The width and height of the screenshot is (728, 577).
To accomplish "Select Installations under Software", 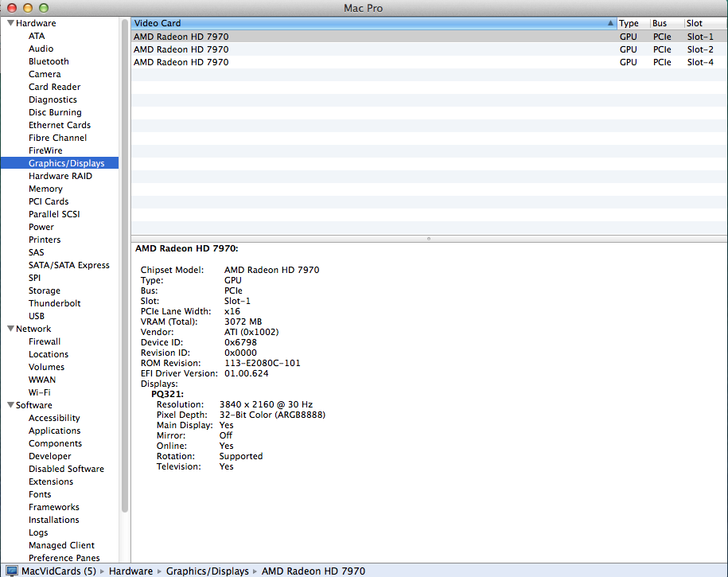I will (x=54, y=520).
